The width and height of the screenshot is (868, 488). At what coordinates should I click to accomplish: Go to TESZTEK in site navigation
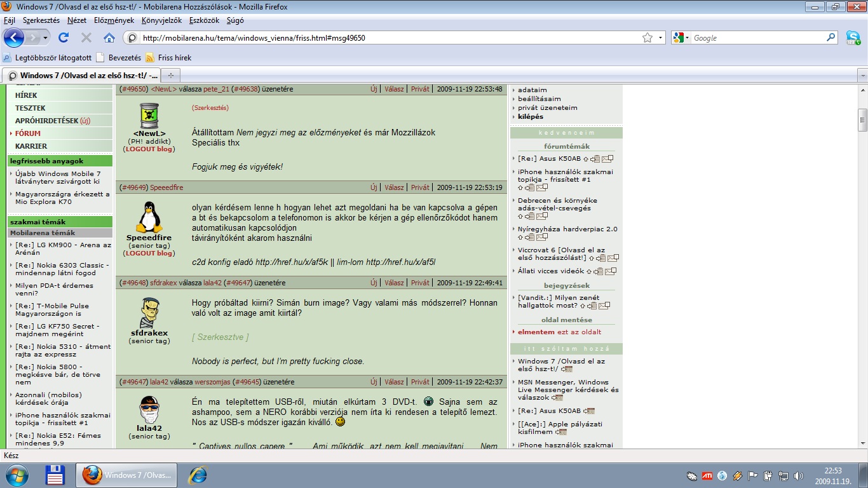(x=31, y=108)
